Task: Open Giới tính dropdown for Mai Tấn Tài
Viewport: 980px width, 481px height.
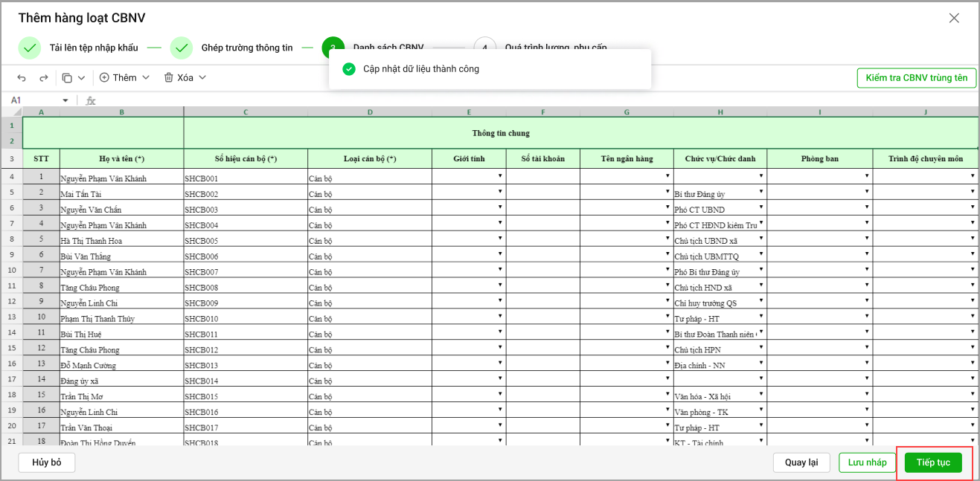Action: click(x=500, y=192)
